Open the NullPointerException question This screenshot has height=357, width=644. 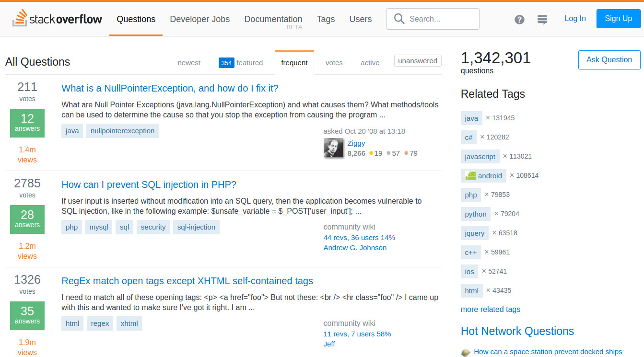[x=169, y=88]
